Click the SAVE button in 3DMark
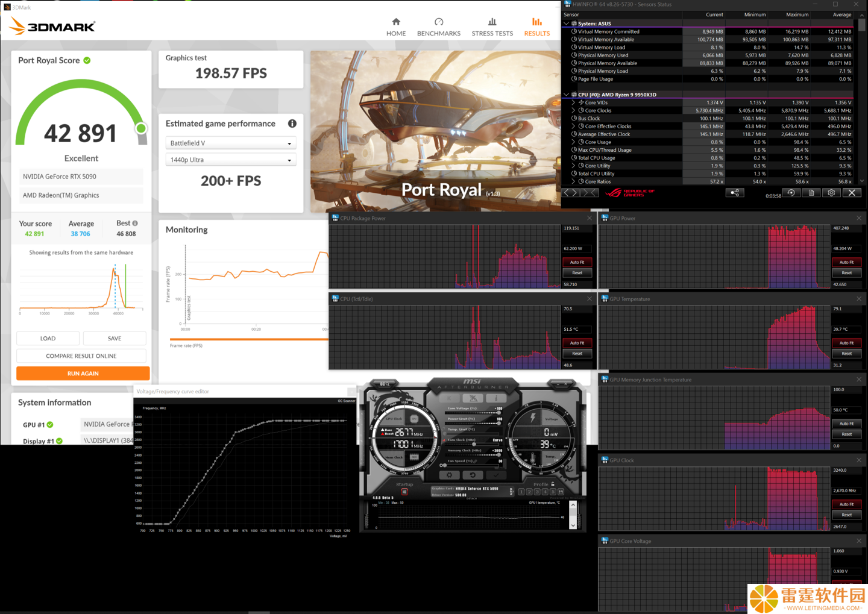868x614 pixels. [x=115, y=338]
